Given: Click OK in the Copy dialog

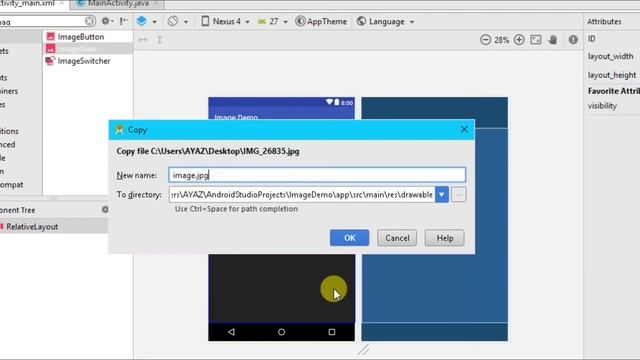Looking at the screenshot, I should [349, 238].
